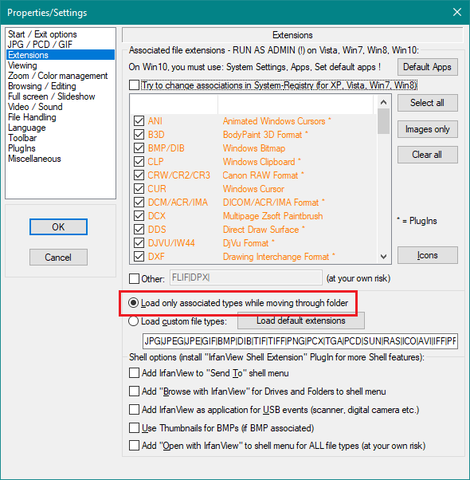Confirm settings with OK button
The height and width of the screenshot is (480, 470).
click(58, 227)
